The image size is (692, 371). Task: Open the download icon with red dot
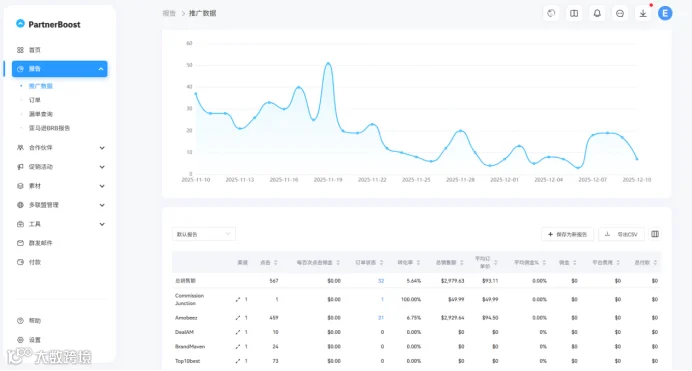coord(643,13)
